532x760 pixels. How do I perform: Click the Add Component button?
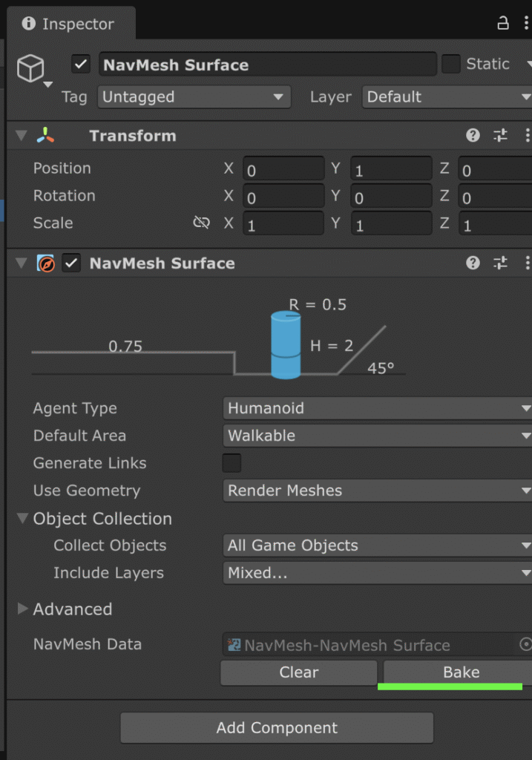pyautogui.click(x=277, y=728)
